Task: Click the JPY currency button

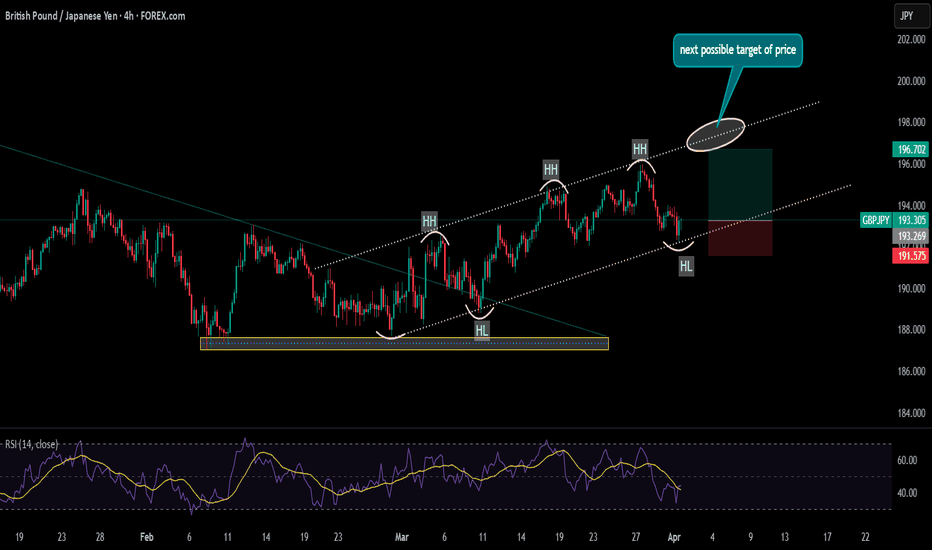Action: coord(911,16)
